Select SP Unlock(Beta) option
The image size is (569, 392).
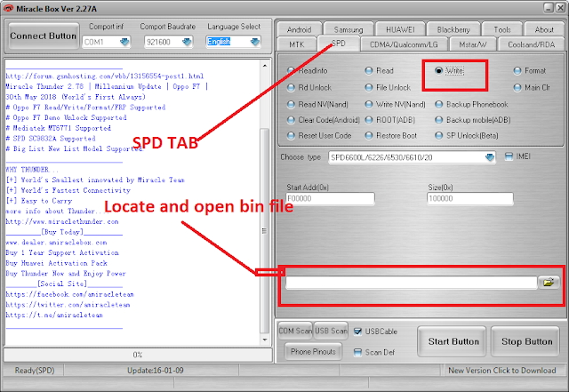(x=438, y=135)
